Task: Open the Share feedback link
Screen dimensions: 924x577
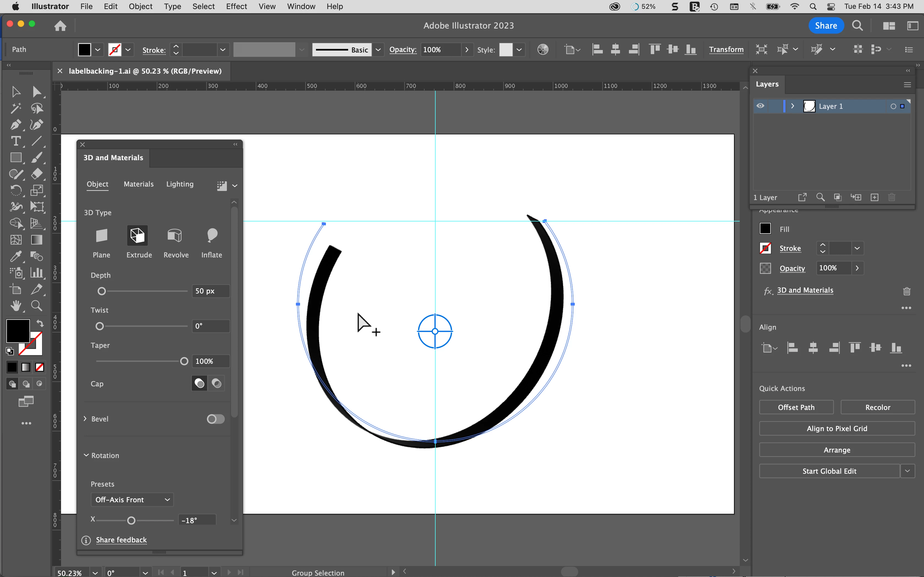Action: (121, 540)
